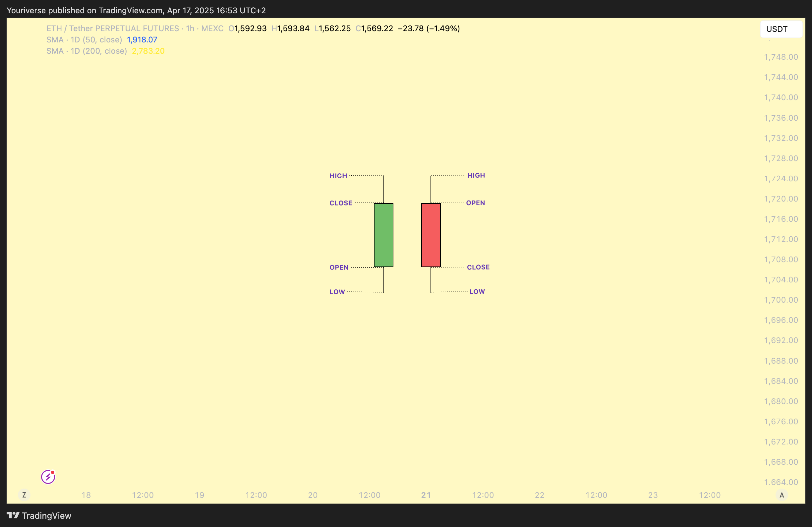The width and height of the screenshot is (812, 527).
Task: Click the close price value 1,569.22
Action: (x=377, y=28)
